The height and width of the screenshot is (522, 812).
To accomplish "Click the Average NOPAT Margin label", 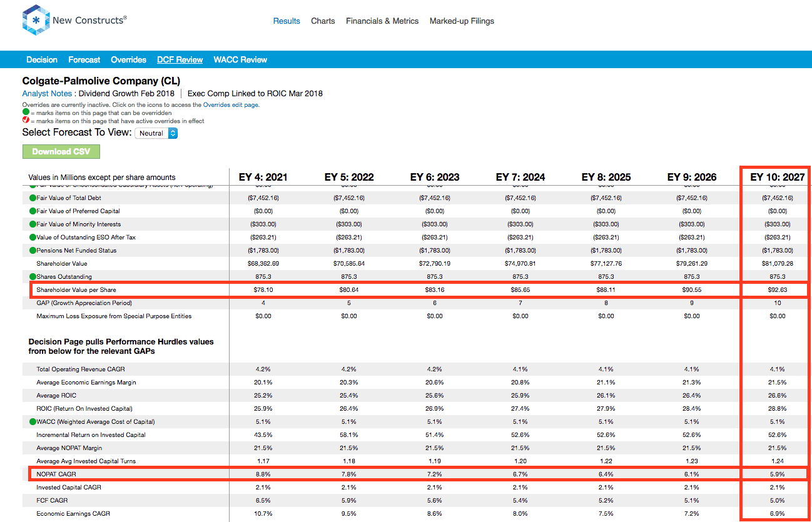I will tap(69, 448).
